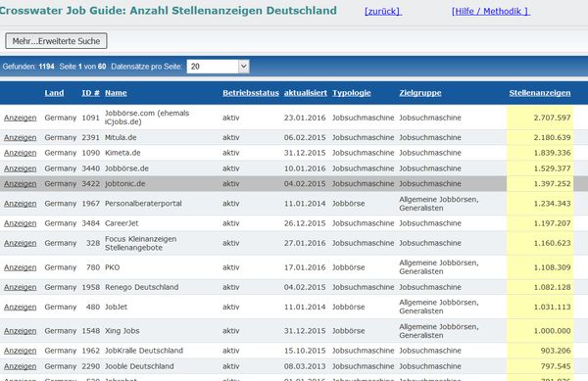This screenshot has height=381, width=588.
Task: Select the name PKO
Action: 112,267
